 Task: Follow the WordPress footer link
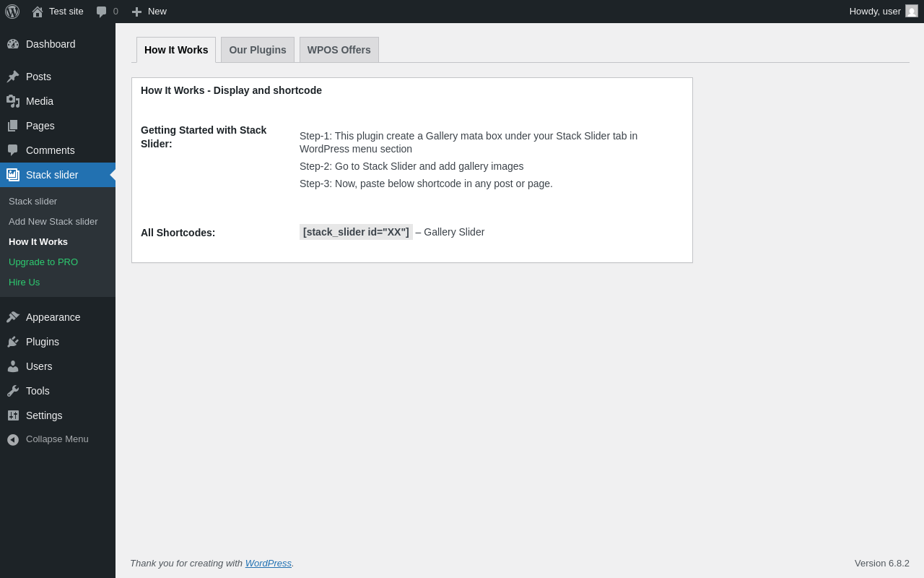tap(269, 563)
